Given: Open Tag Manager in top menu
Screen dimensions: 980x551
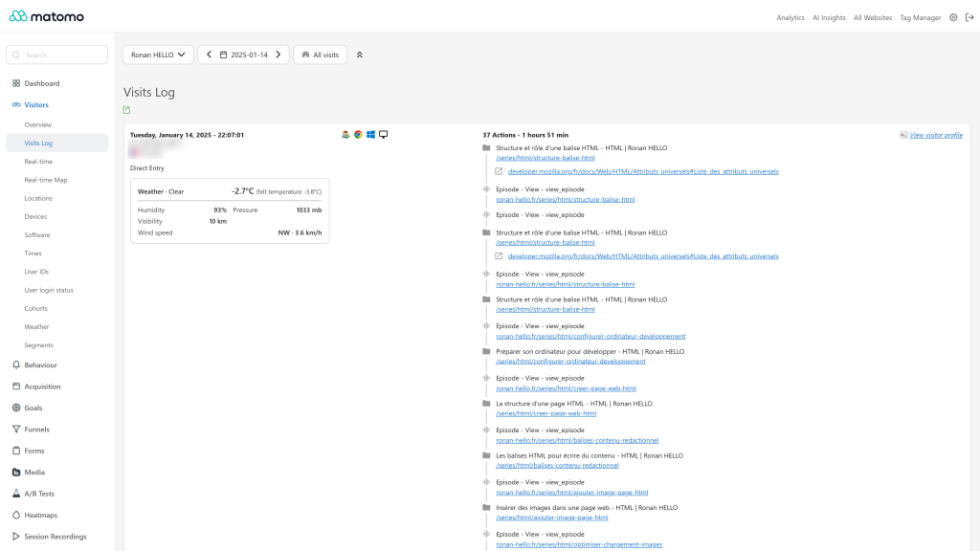Looking at the screenshot, I should click(x=920, y=17).
